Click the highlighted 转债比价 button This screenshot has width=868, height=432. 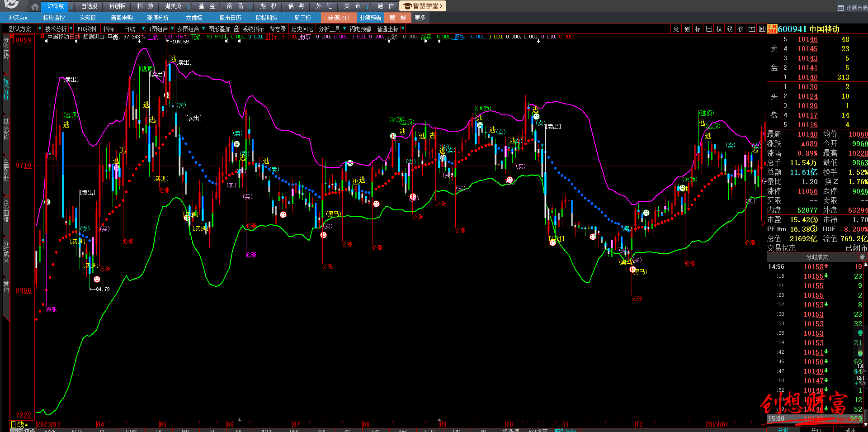tap(339, 18)
